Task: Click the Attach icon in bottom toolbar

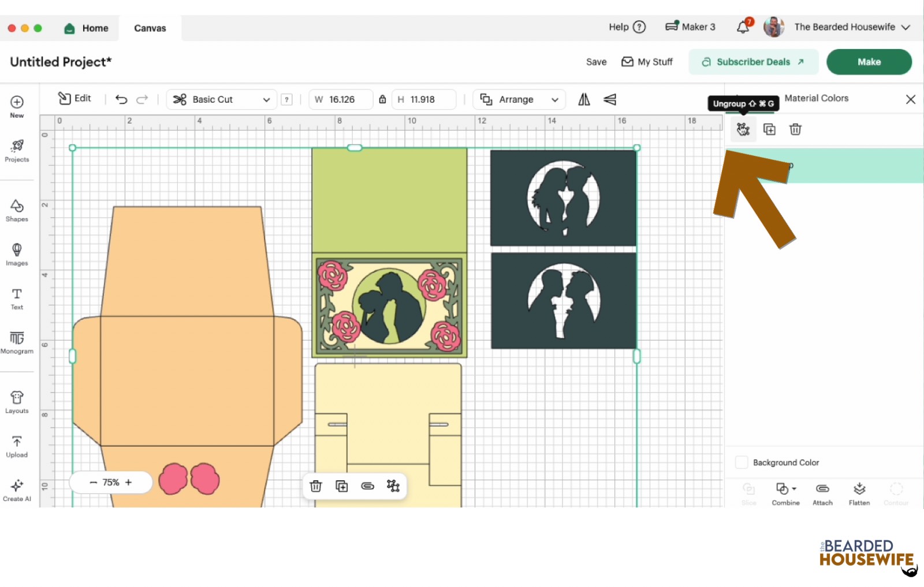Action: (822, 490)
